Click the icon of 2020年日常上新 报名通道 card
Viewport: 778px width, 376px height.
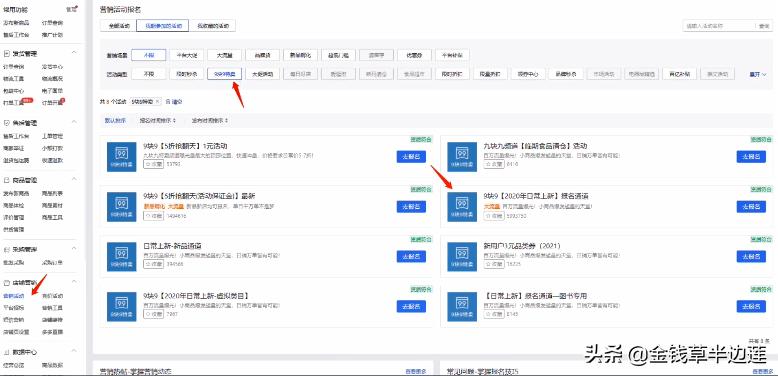click(x=462, y=206)
